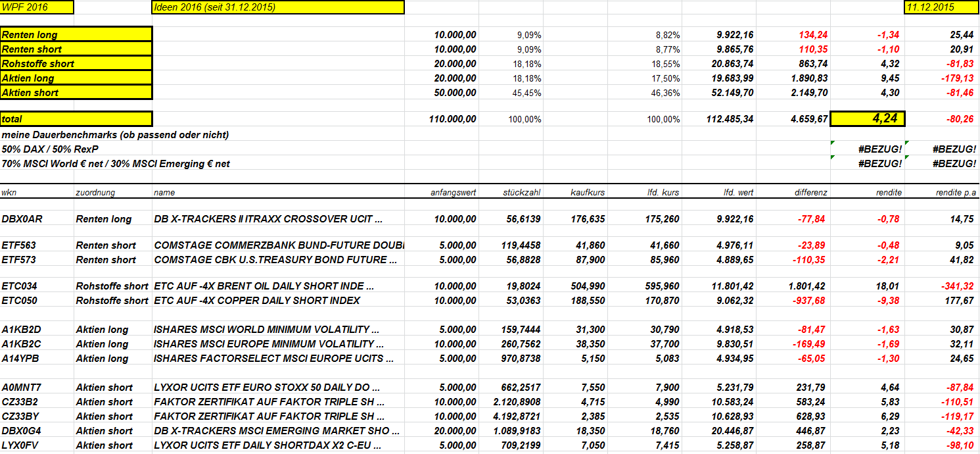Select the yellow 'Aktien long' summary cell
The height and width of the screenshot is (454, 980).
[x=76, y=78]
